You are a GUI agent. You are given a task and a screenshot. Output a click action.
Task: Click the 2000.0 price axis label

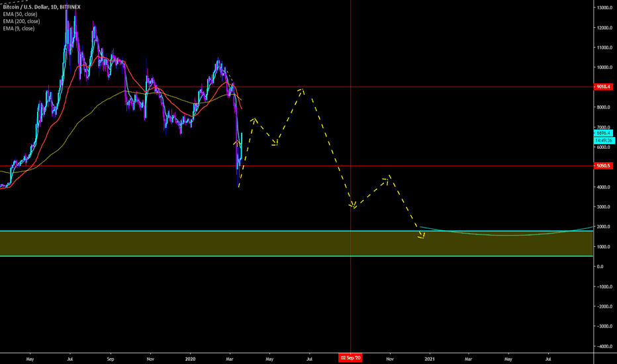pos(604,226)
